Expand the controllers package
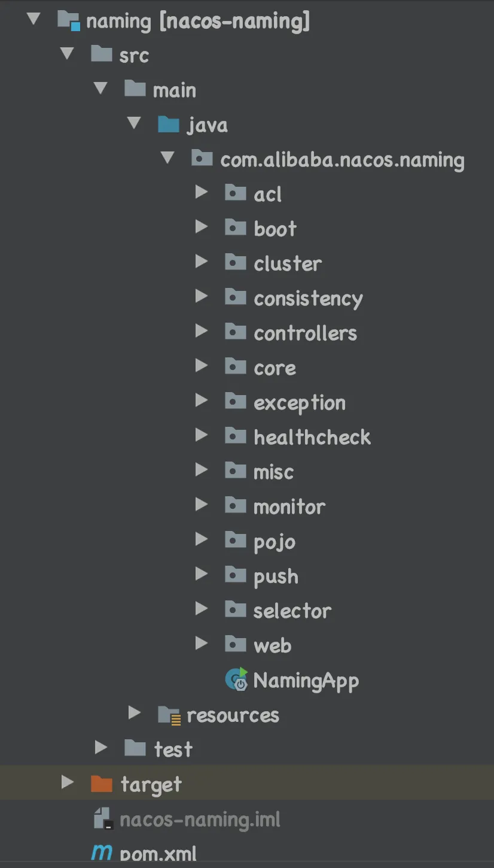494x868 pixels. pos(202,331)
